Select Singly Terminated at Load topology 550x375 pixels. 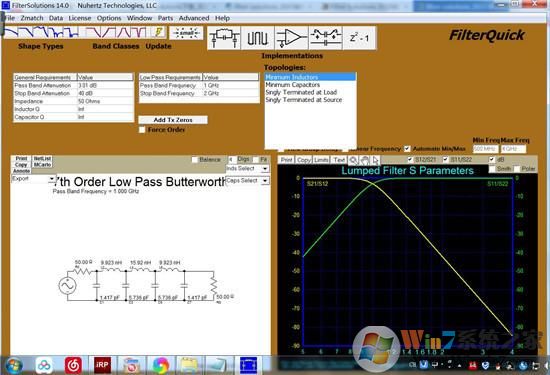pyautogui.click(x=310, y=92)
